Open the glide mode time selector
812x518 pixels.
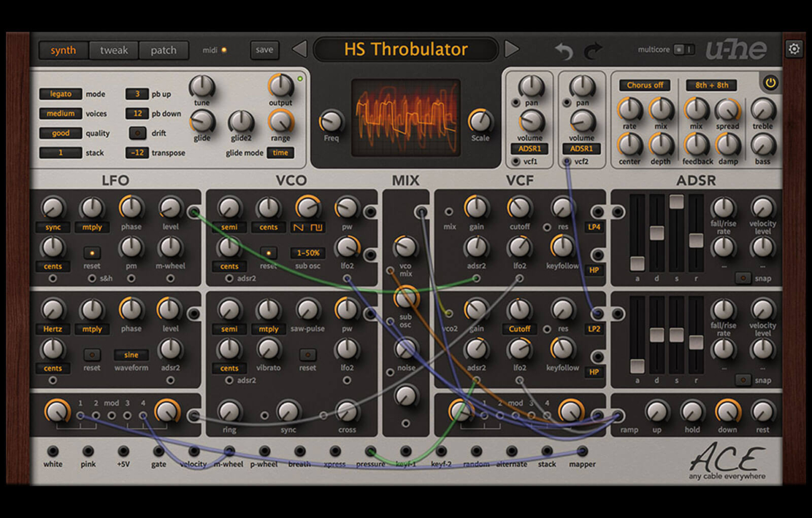pos(280,153)
